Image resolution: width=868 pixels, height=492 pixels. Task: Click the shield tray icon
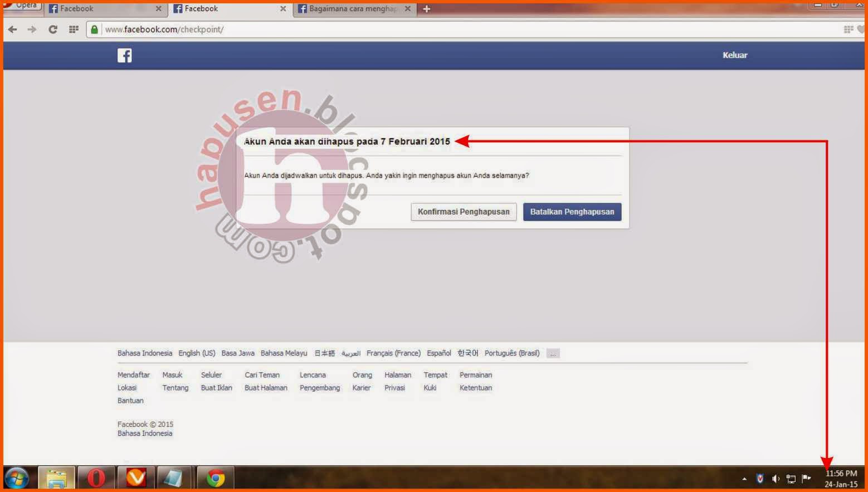click(x=760, y=478)
